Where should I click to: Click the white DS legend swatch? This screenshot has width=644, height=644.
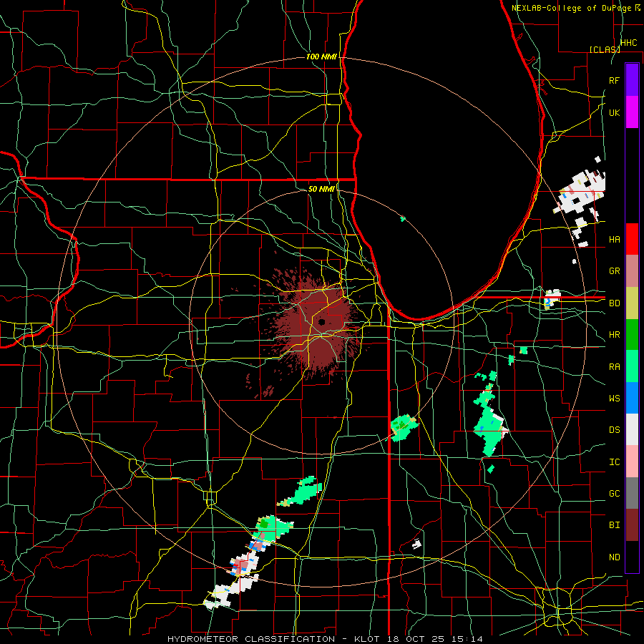(632, 429)
